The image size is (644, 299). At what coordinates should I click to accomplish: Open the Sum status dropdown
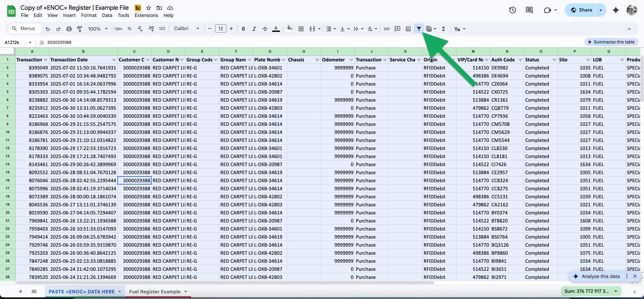pyautogui.click(x=616, y=291)
